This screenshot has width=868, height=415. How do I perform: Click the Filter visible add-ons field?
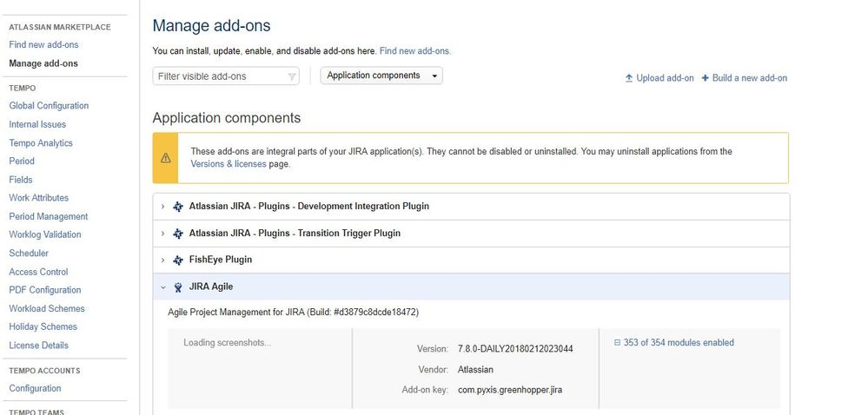(221, 76)
